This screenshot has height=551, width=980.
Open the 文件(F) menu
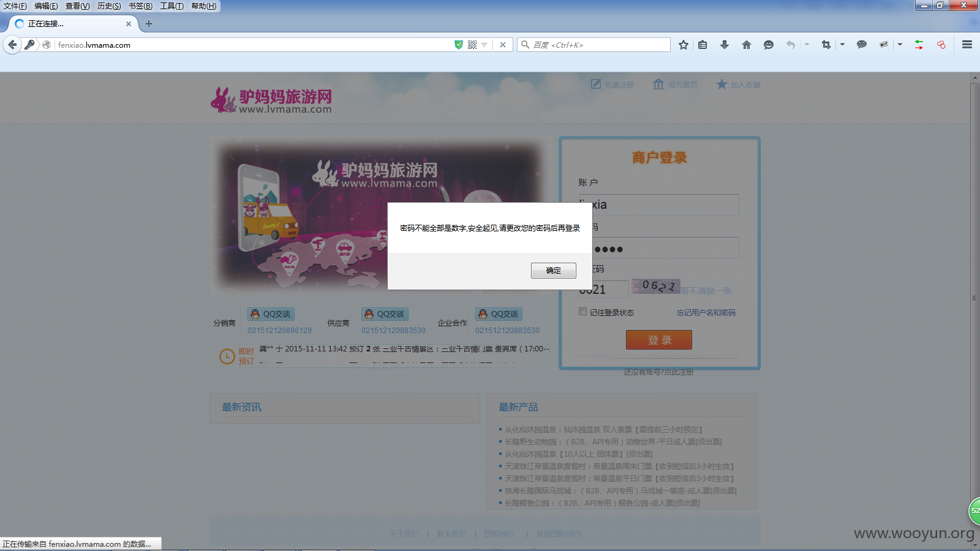[15, 6]
